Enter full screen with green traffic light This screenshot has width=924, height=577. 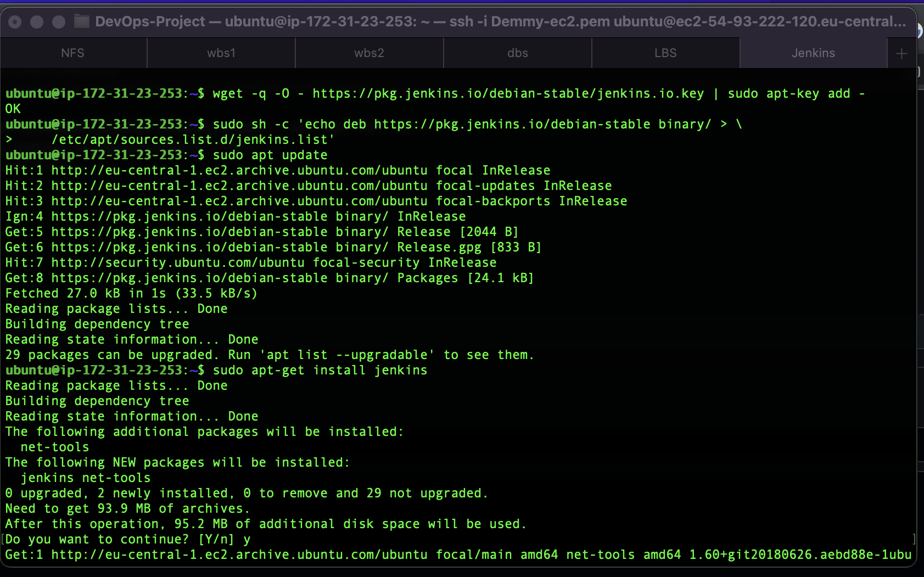(58, 23)
